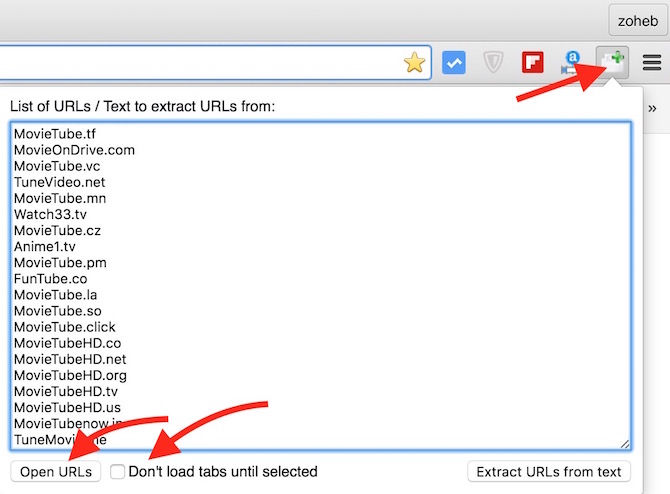Screen dimensions: 670x494
Task: Click the zoheb profile button
Action: tap(635, 19)
